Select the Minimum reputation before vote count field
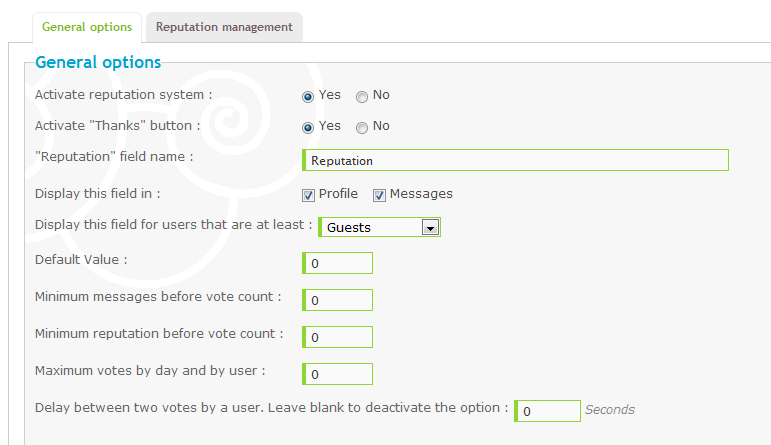771x445 pixels. coord(337,337)
